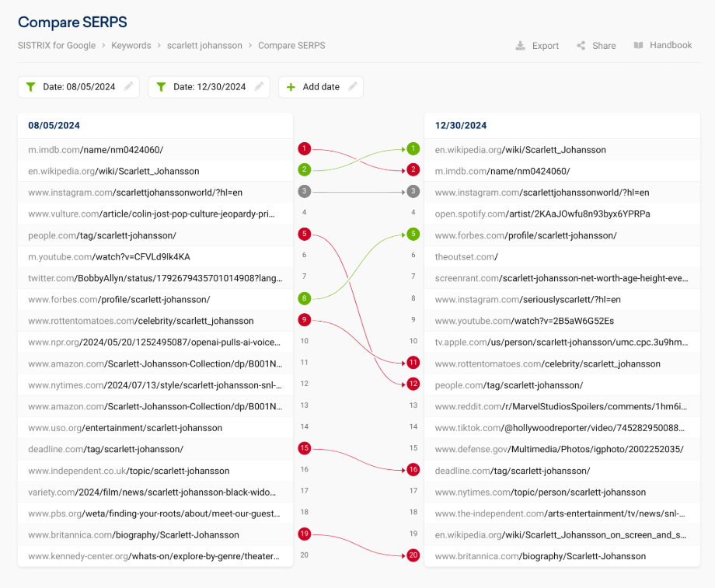
Task: Select green position 8 marker for forbes.com
Action: coord(304,298)
